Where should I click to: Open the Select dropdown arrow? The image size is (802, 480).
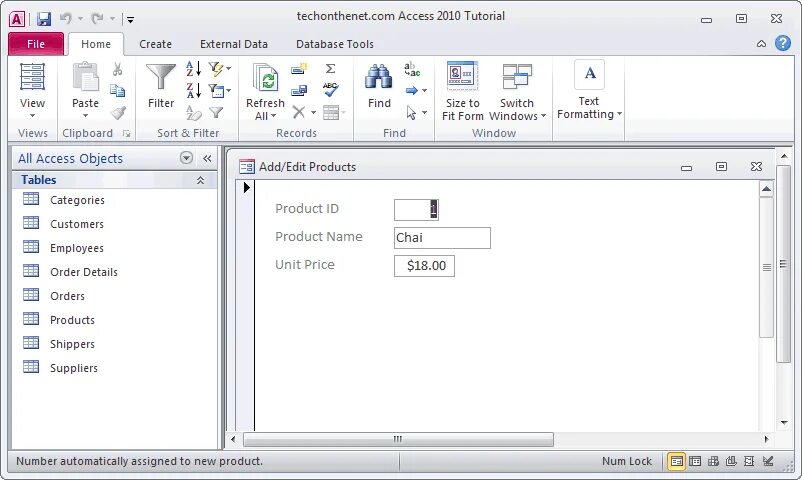425,113
